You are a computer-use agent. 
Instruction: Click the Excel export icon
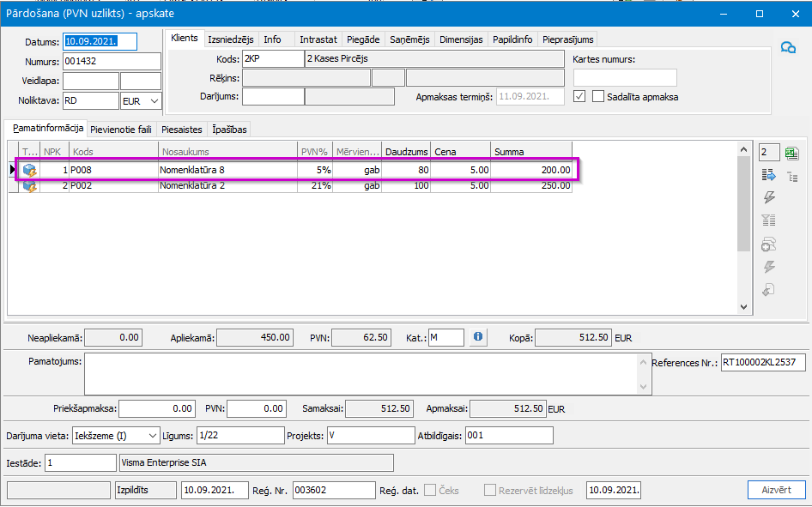tap(791, 154)
